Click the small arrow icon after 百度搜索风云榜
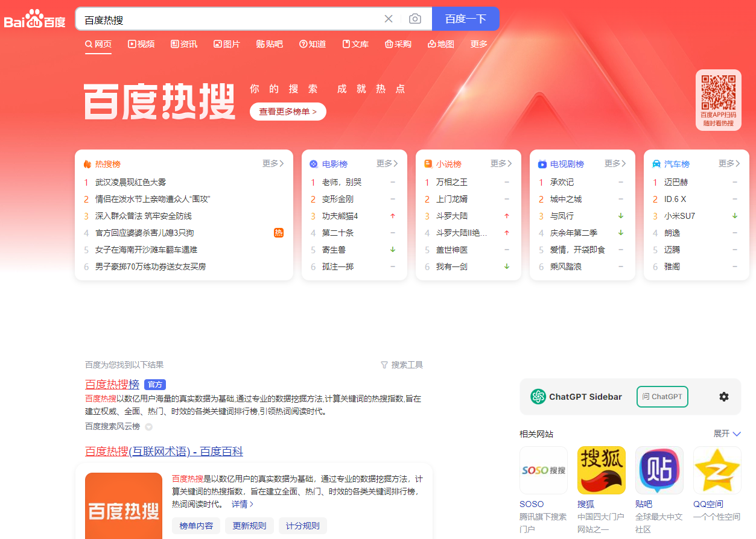This screenshot has width=756, height=539. 148,427
